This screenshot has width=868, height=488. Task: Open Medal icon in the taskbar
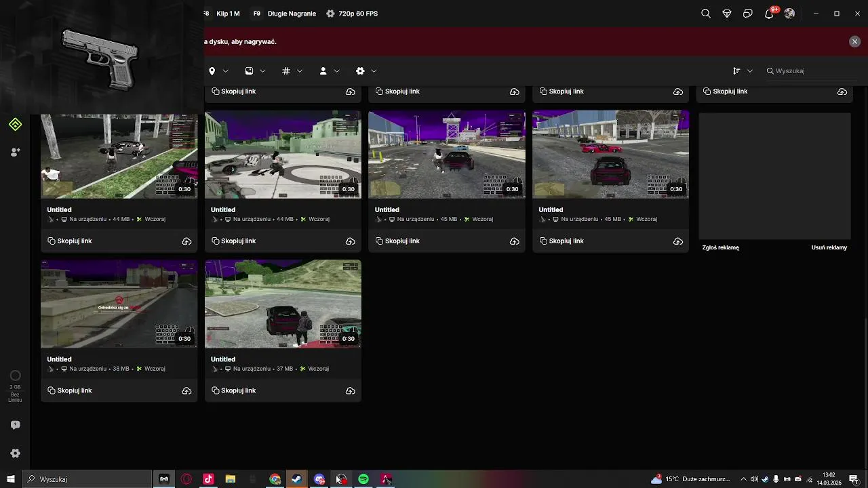point(163,479)
